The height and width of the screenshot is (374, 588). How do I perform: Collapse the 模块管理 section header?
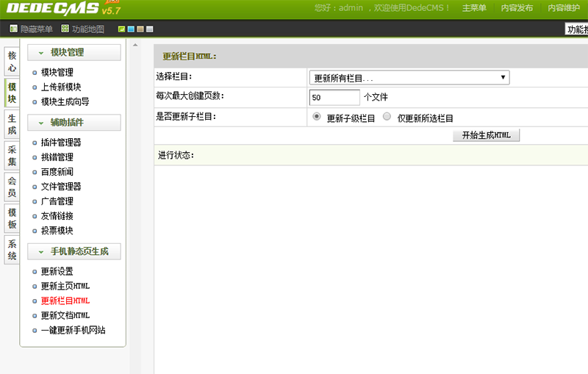click(74, 53)
